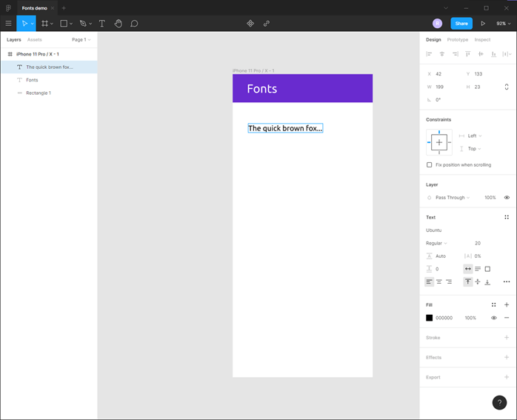Open the Figma main menu
The width and height of the screenshot is (517, 420).
pyautogui.click(x=8, y=24)
